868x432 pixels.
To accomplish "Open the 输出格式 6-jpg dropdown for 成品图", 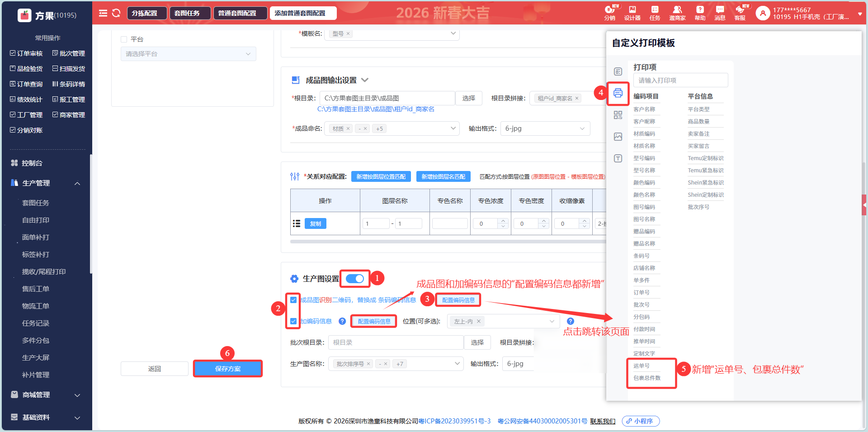I will [545, 128].
